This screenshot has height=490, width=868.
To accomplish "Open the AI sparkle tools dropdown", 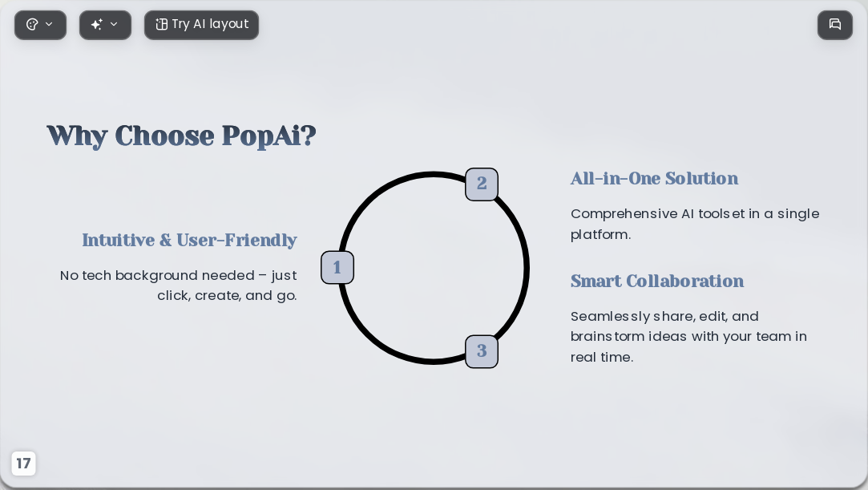I will pyautogui.click(x=105, y=25).
